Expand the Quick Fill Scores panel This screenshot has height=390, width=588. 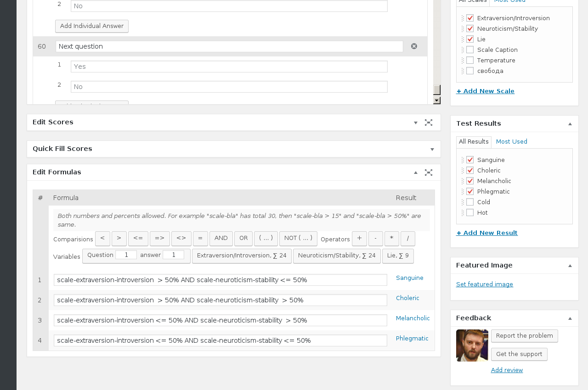pos(432,149)
